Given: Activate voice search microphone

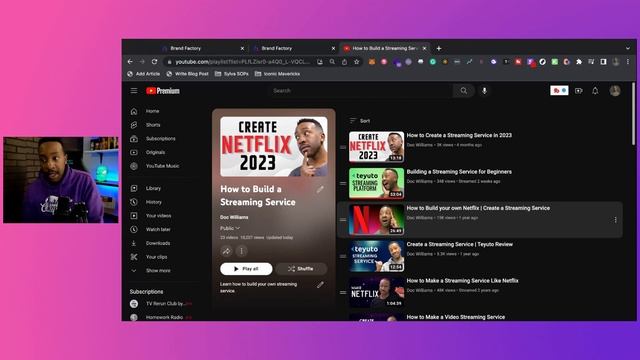Looking at the screenshot, I should (x=484, y=91).
